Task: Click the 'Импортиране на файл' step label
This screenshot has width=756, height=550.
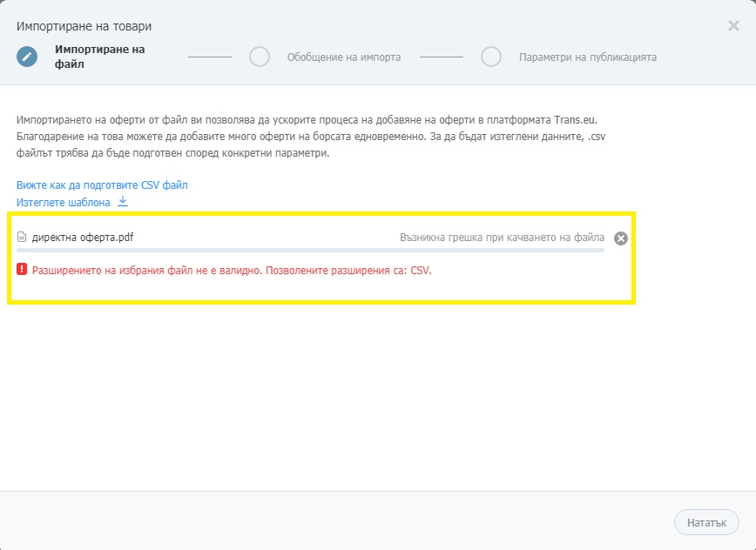Action: pos(100,57)
